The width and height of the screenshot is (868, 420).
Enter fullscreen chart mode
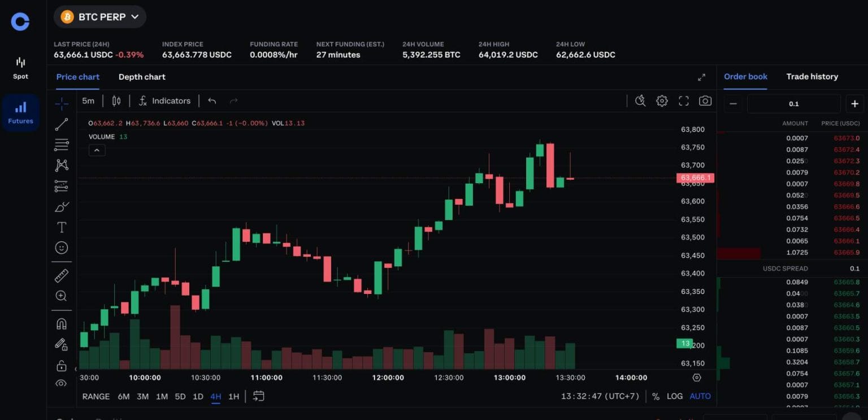pos(683,100)
